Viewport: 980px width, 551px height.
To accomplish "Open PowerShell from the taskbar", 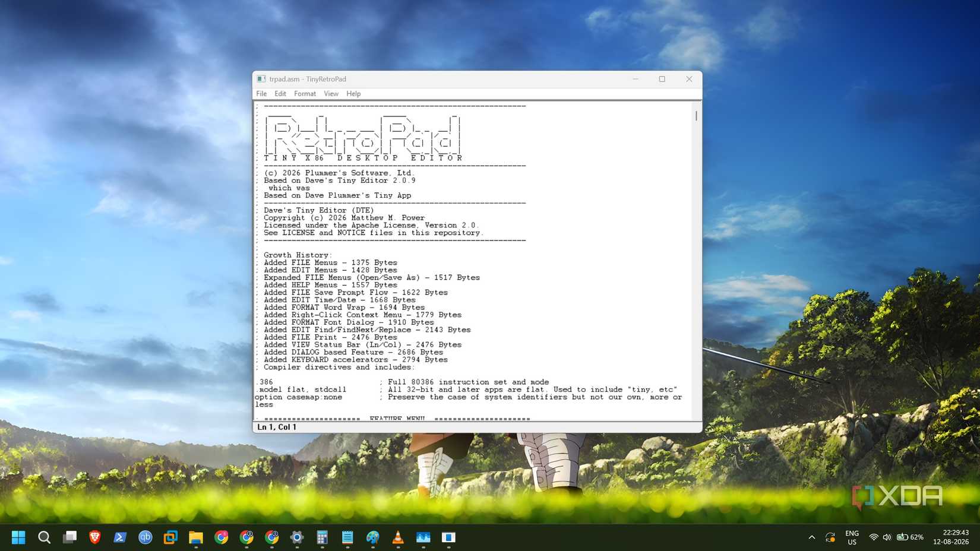I will 120,537.
